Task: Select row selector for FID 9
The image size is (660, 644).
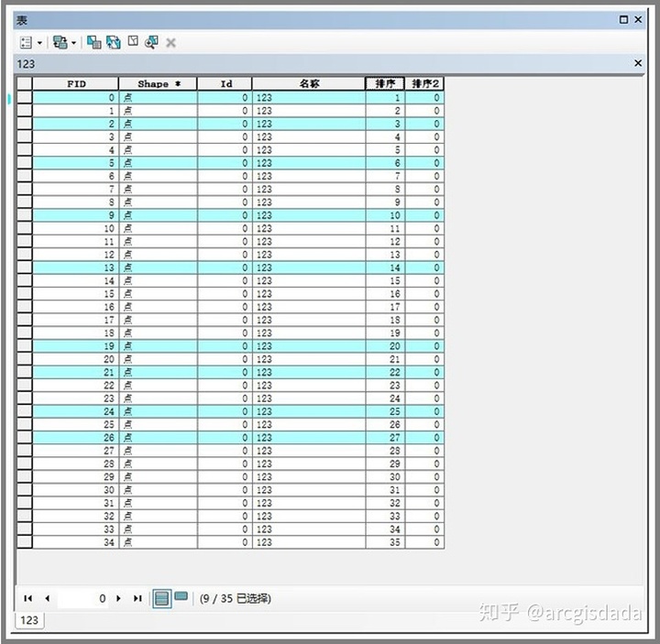Action: click(25, 215)
